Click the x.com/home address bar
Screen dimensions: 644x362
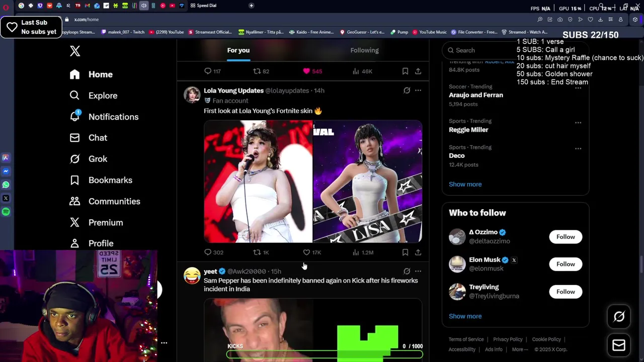click(86, 20)
